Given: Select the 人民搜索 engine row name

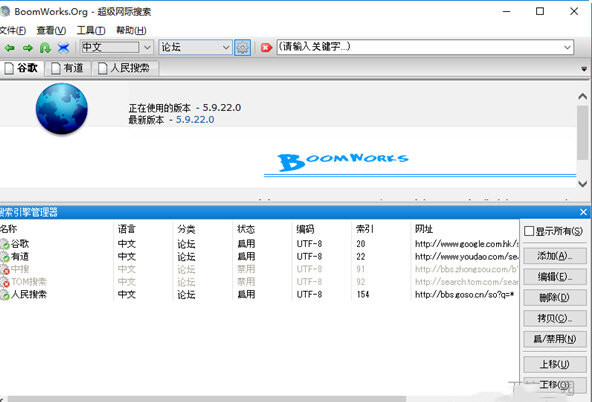Looking at the screenshot, I should coord(29,294).
